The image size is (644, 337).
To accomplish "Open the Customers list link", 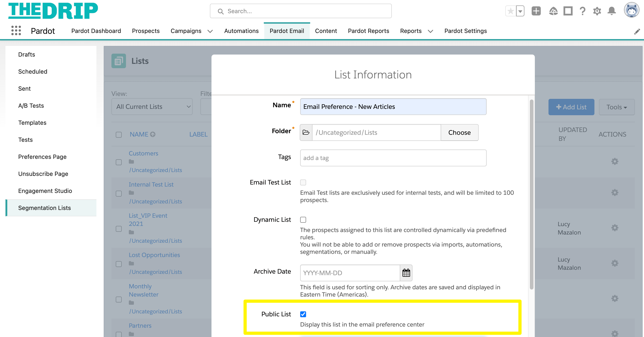I will tap(143, 153).
